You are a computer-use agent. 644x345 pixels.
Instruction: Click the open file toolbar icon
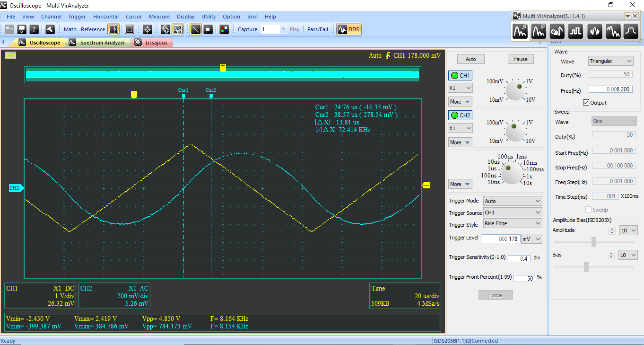[9, 29]
